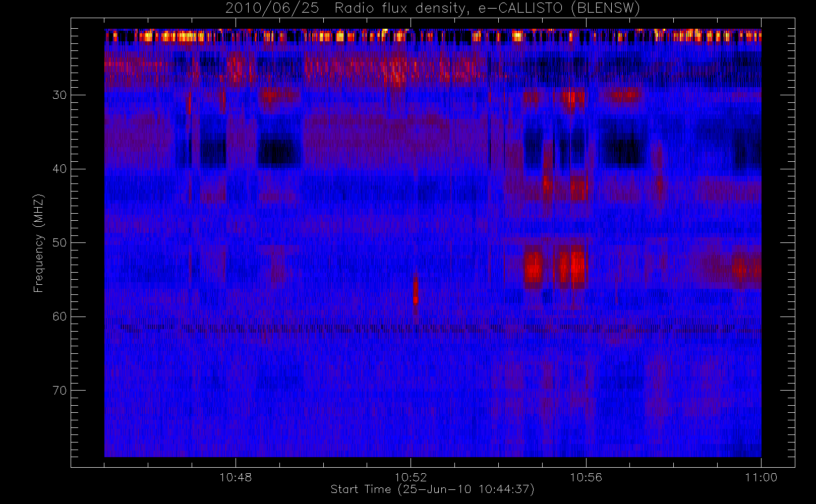The height and width of the screenshot is (504, 816).
Task: Click the plot title "2010/06/25 Radio flux density, e-CALLISTO (BLENSW)"
Action: [x=432, y=8]
